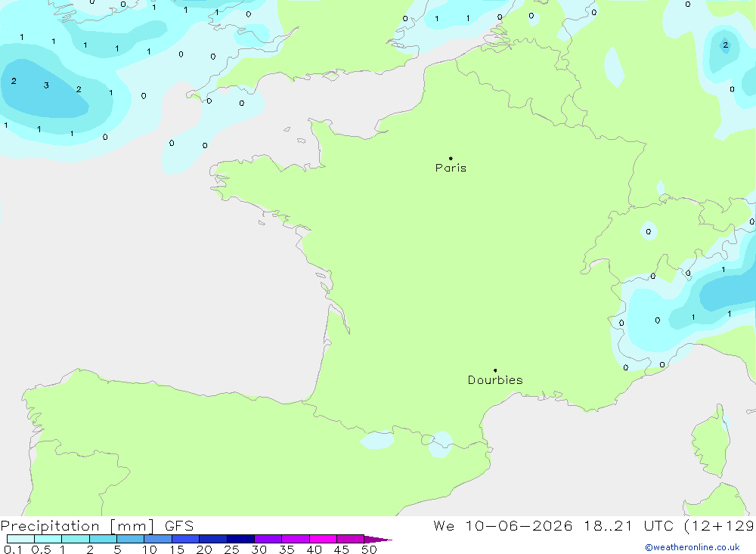
Task: Choose the 35–40 mm purple swatch
Action: [x=296, y=539]
